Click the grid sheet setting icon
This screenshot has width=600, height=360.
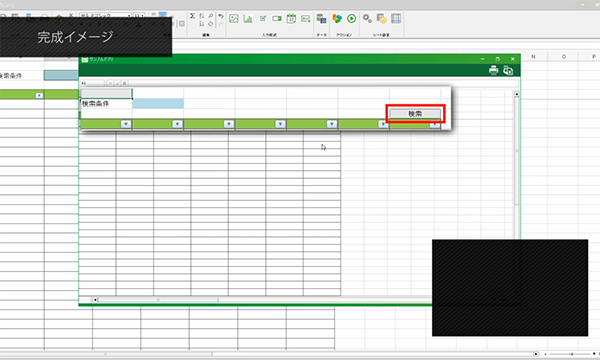point(396,18)
